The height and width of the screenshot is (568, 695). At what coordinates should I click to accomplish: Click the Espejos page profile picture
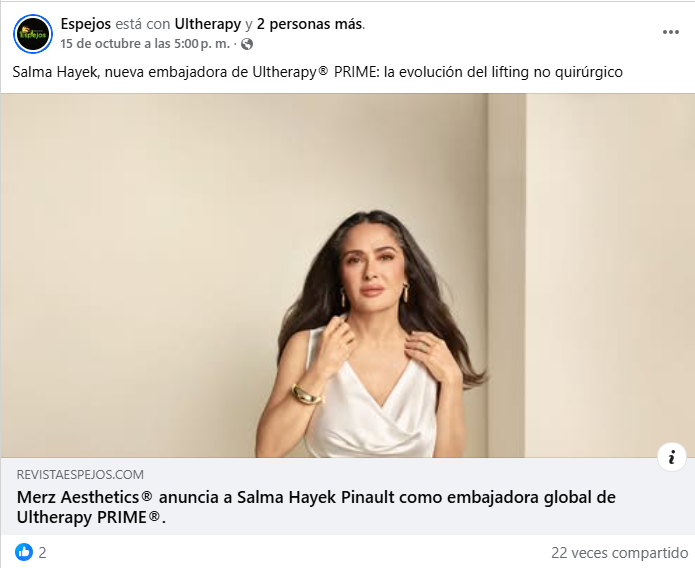click(x=33, y=34)
